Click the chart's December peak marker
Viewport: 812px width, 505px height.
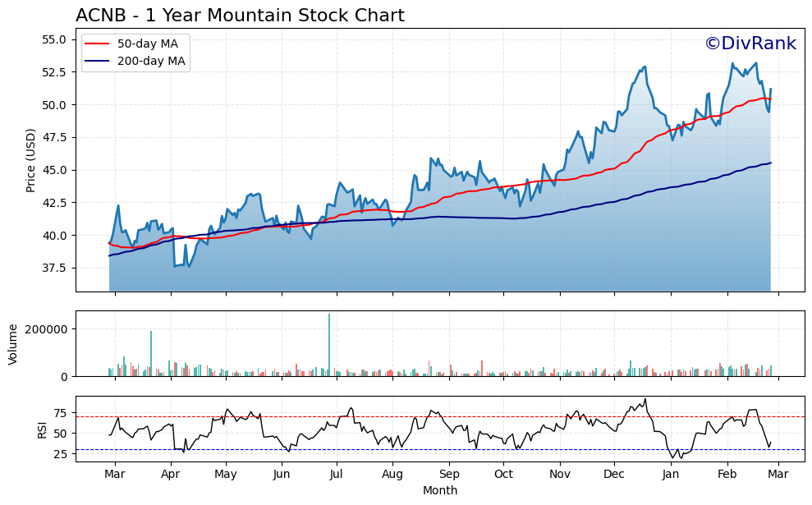645,64
